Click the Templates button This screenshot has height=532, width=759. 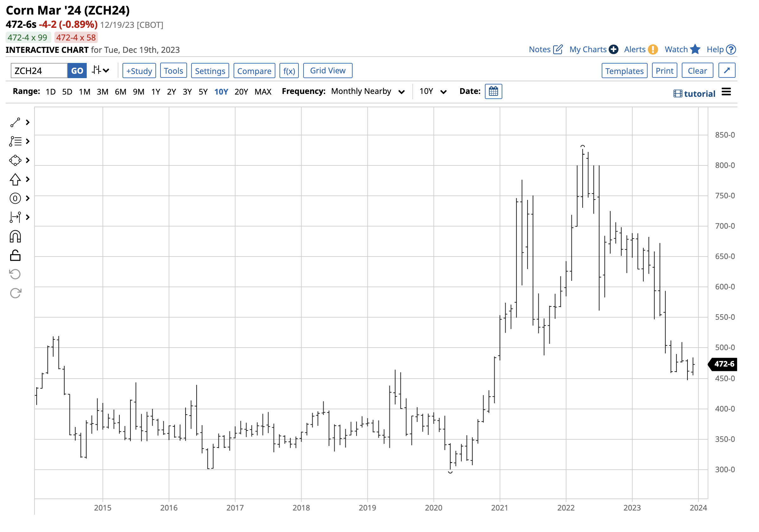pos(624,71)
